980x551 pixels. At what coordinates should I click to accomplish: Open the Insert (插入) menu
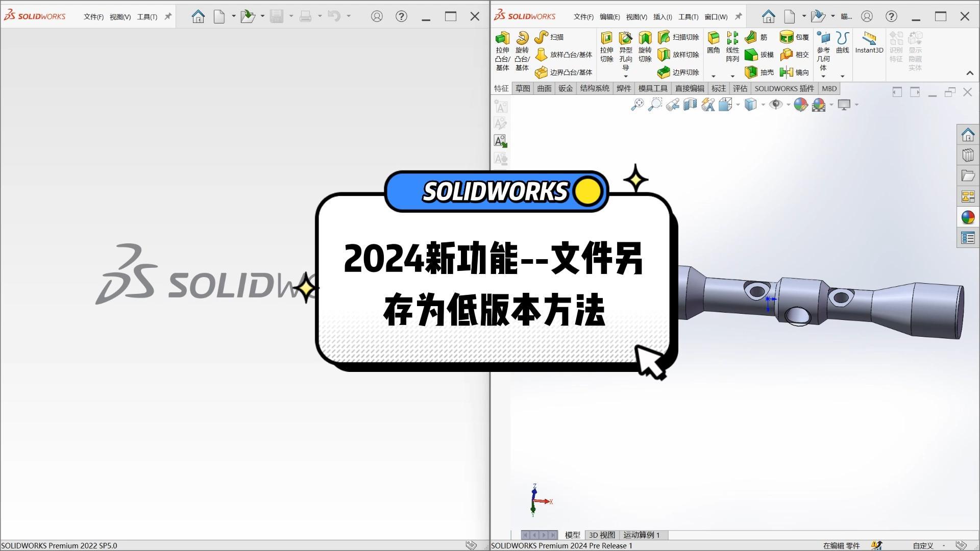coord(663,17)
